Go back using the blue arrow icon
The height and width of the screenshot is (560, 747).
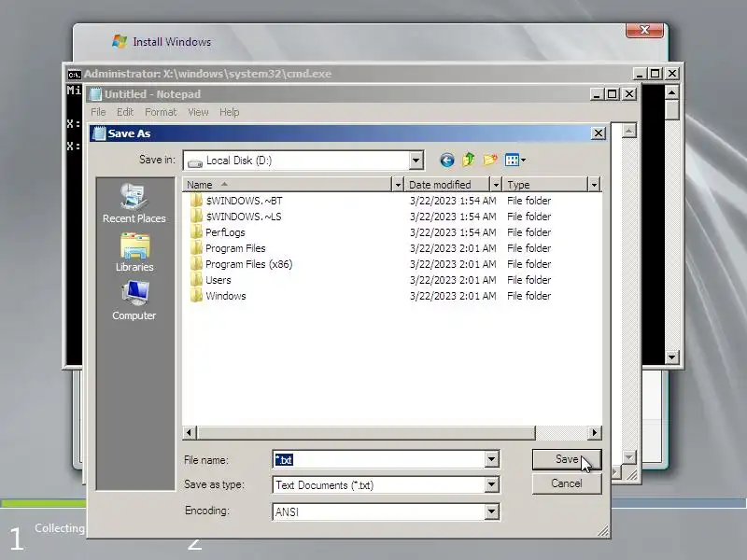click(447, 160)
